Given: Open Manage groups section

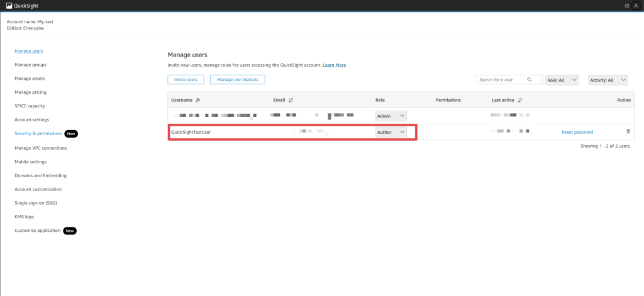Looking at the screenshot, I should [30, 65].
